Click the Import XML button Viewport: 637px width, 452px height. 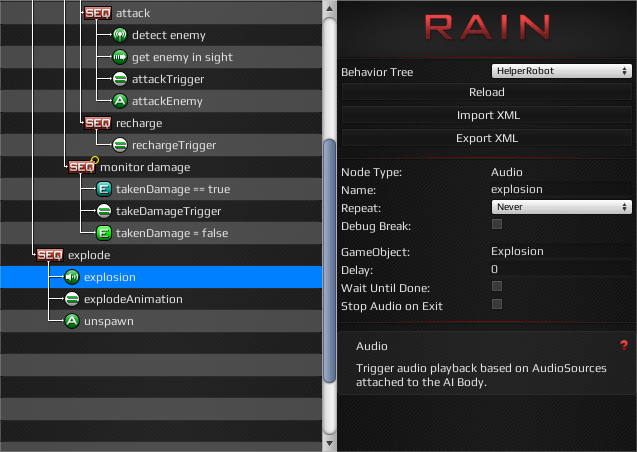pos(487,115)
